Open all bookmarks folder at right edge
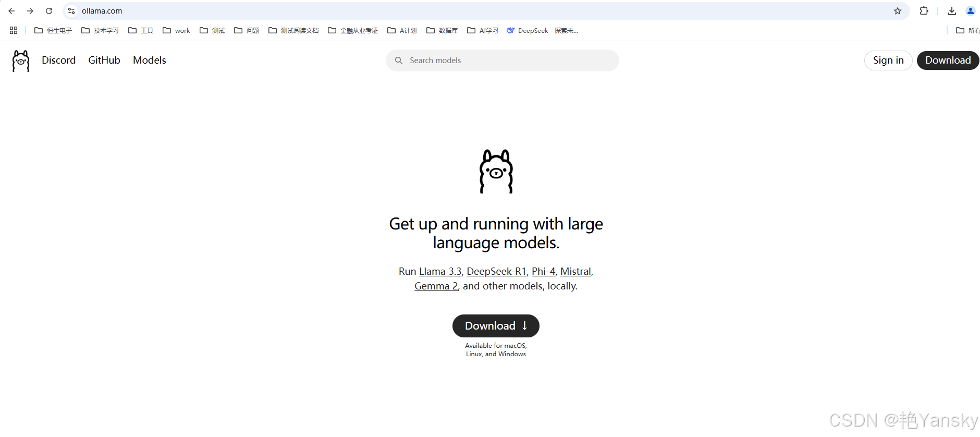980x437 pixels. [x=967, y=30]
